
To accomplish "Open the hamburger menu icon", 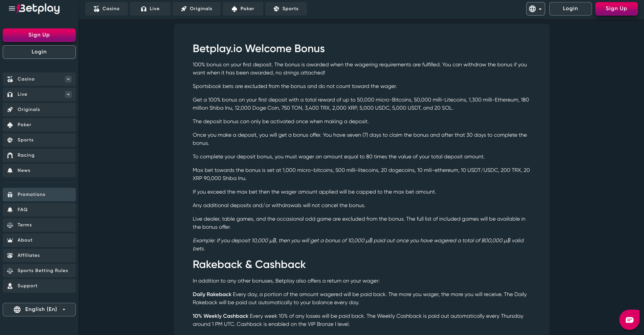I will click(12, 8).
